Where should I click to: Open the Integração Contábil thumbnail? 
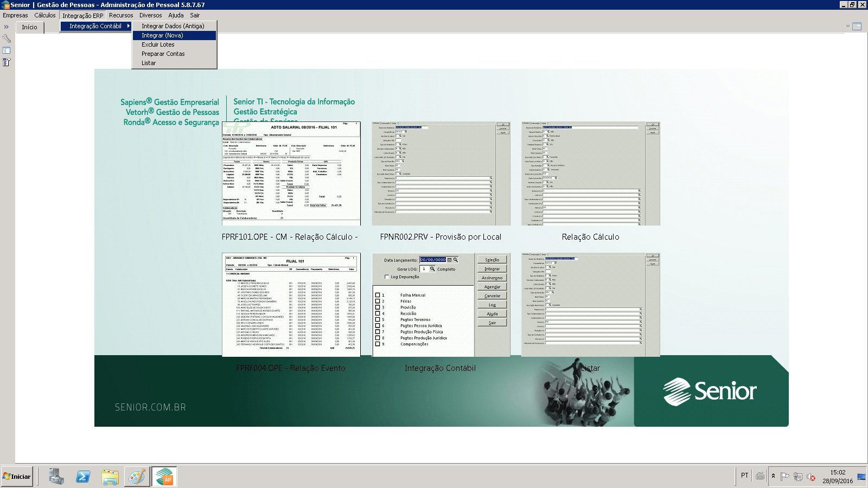[x=441, y=305]
